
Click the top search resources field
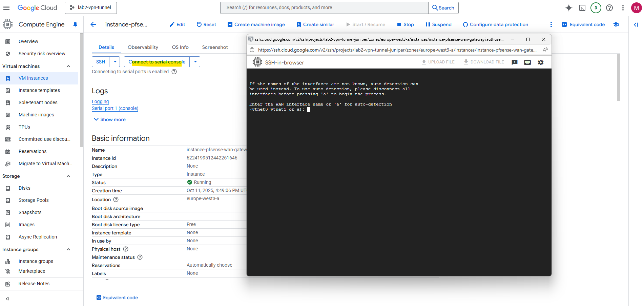coord(324,8)
